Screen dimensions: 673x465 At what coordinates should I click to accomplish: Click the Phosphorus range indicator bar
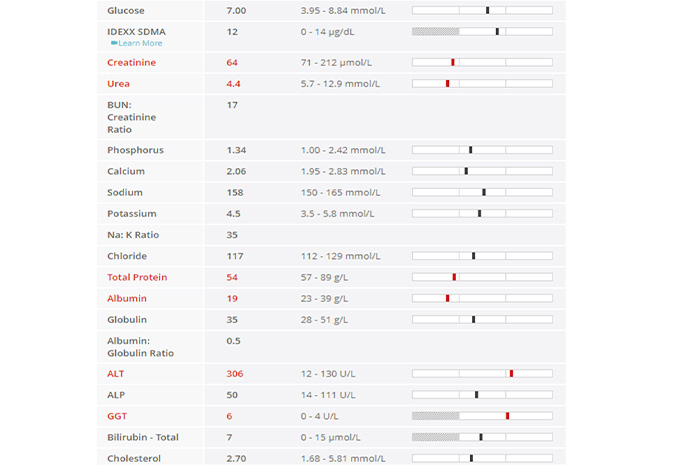[482, 150]
